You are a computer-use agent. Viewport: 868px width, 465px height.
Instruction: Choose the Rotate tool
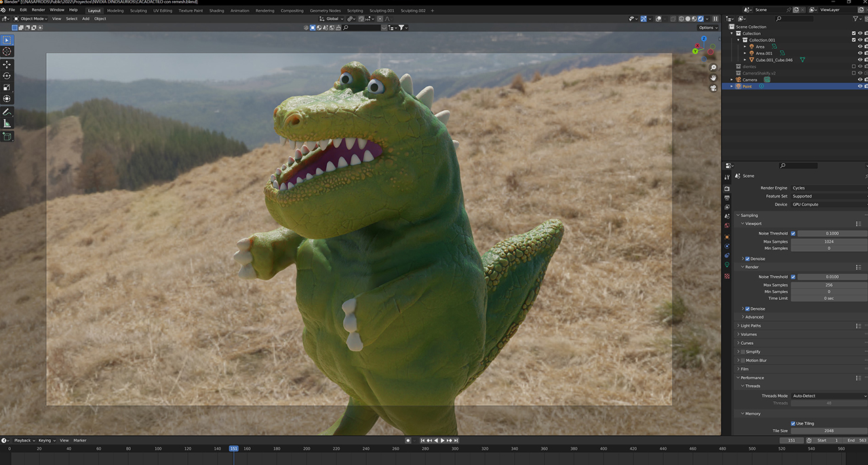pyautogui.click(x=7, y=75)
